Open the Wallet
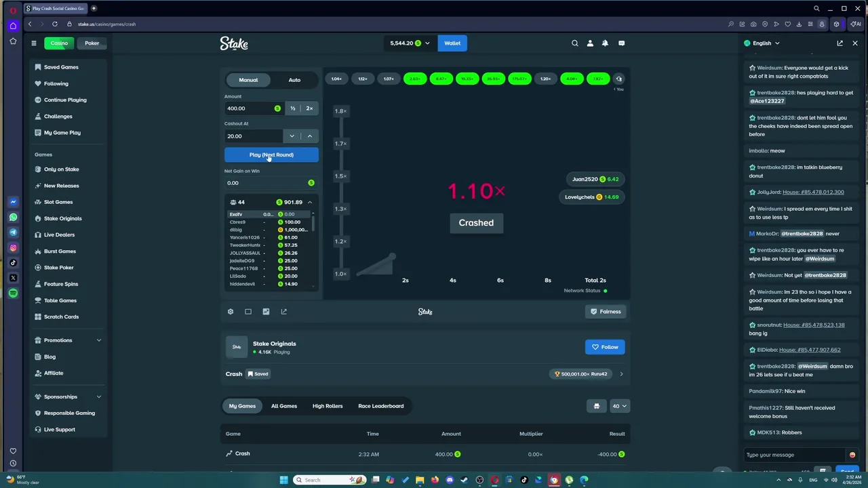 tap(452, 43)
